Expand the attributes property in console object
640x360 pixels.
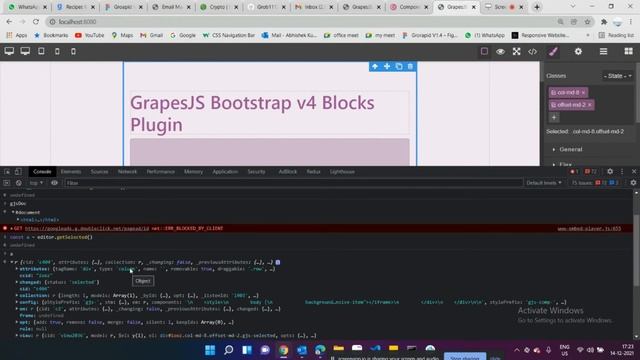(17, 269)
